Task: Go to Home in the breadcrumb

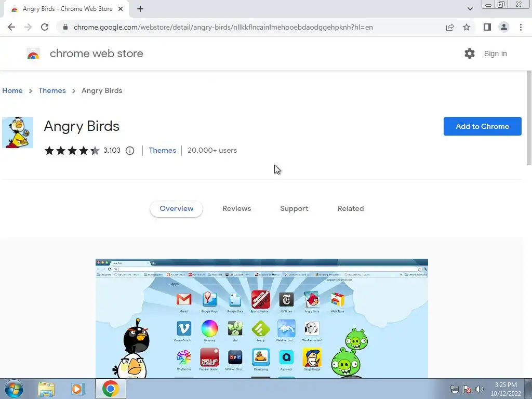Action: click(12, 90)
